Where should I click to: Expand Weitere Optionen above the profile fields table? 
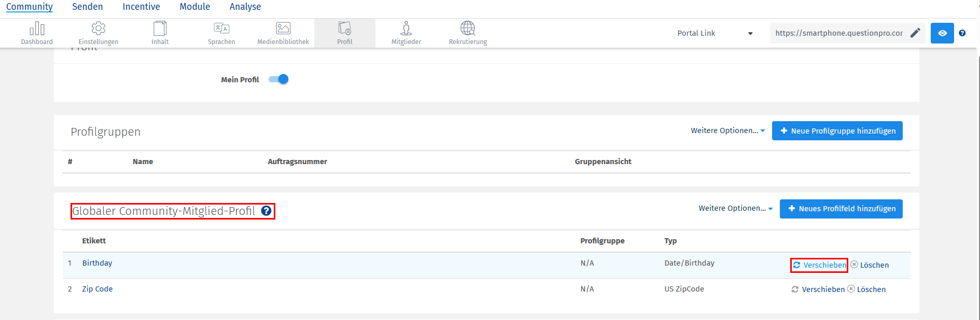(735, 208)
